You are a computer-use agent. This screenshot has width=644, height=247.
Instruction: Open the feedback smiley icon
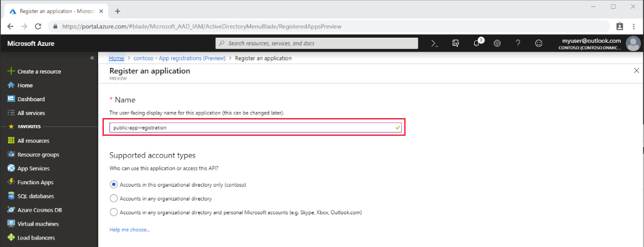(x=539, y=43)
